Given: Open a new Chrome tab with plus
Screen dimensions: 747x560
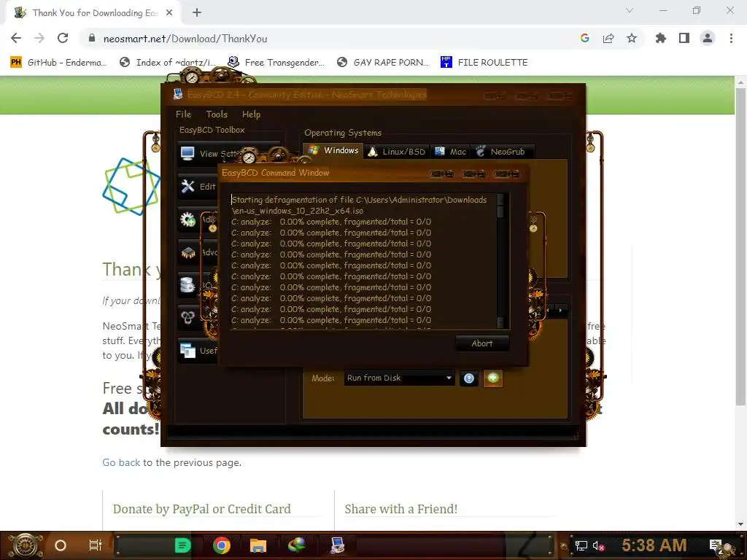Looking at the screenshot, I should click(197, 13).
